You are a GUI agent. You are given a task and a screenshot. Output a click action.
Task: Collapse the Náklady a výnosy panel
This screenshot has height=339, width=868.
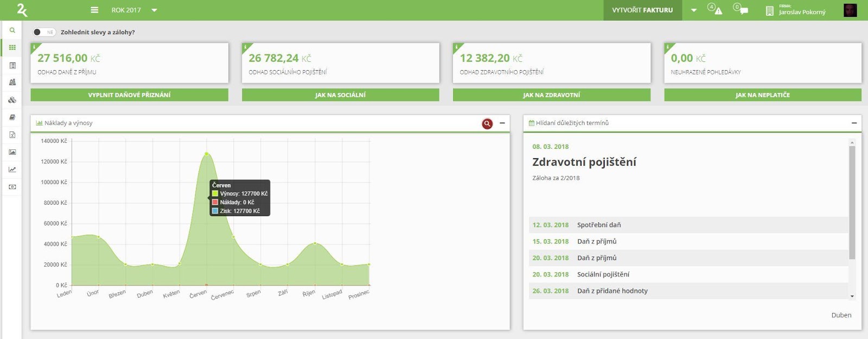(x=502, y=123)
